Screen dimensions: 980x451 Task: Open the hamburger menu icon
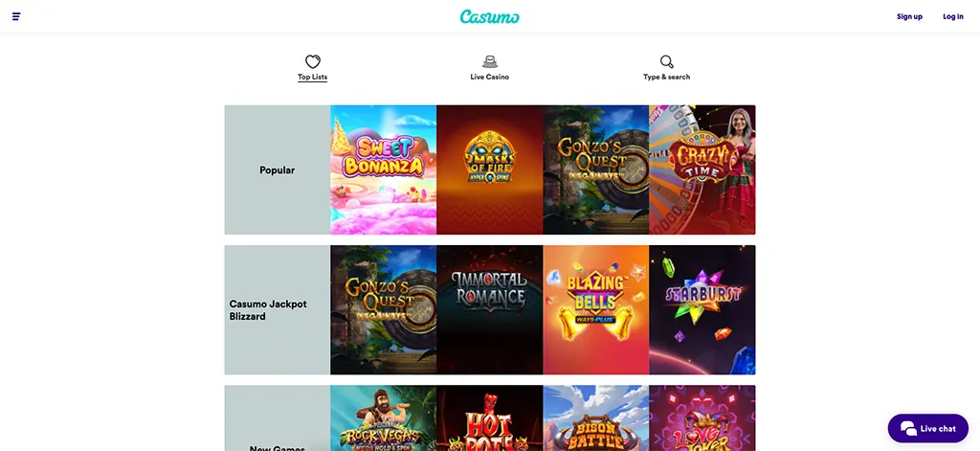16,16
